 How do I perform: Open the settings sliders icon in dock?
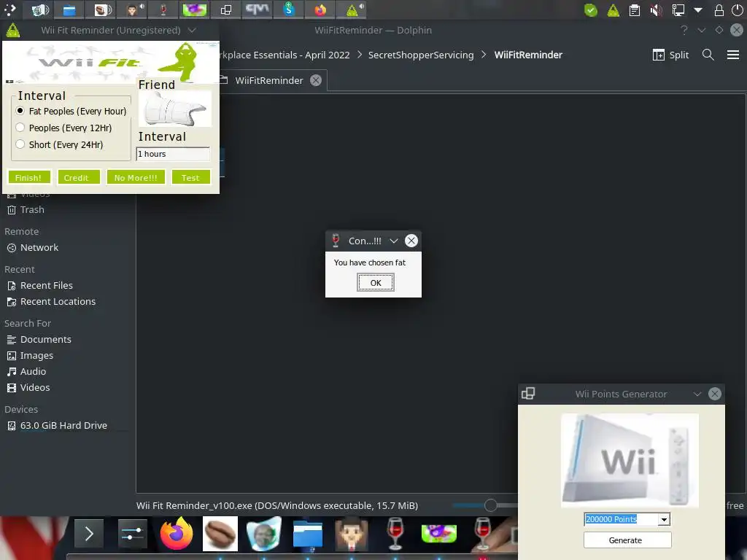(133, 534)
